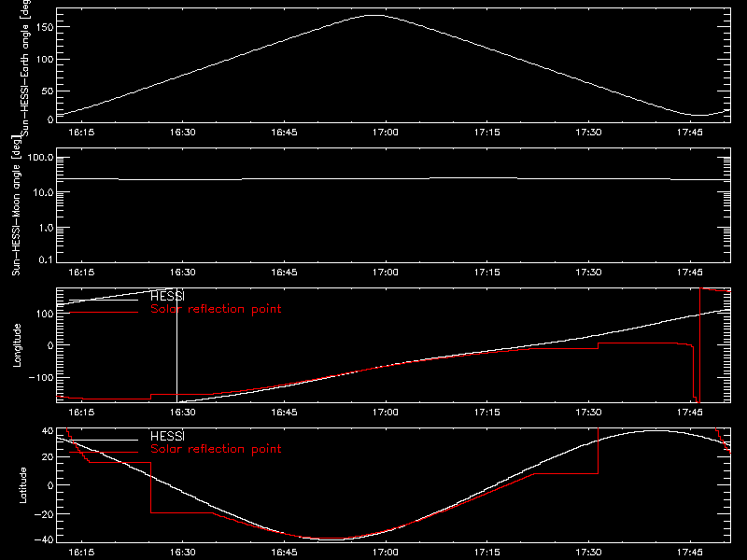The width and height of the screenshot is (747, 560).
Task: Click the 100.0 tick on Moon angle axis
Action: [40, 158]
